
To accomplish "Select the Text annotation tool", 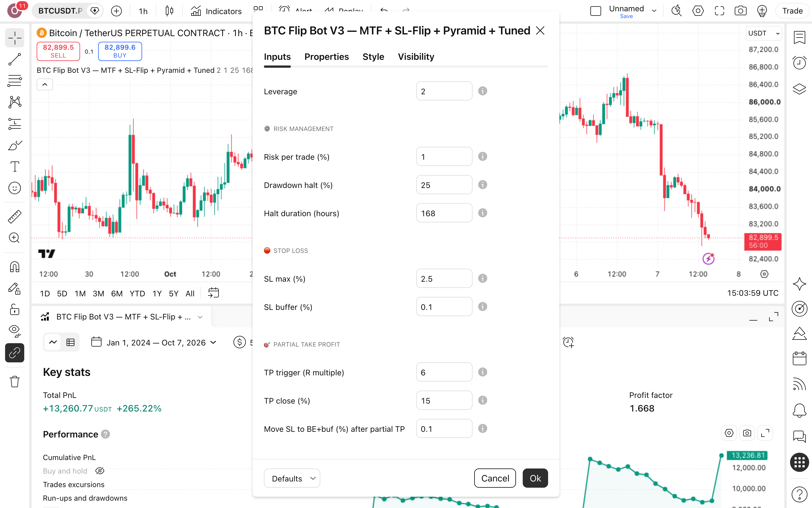I will click(14, 167).
